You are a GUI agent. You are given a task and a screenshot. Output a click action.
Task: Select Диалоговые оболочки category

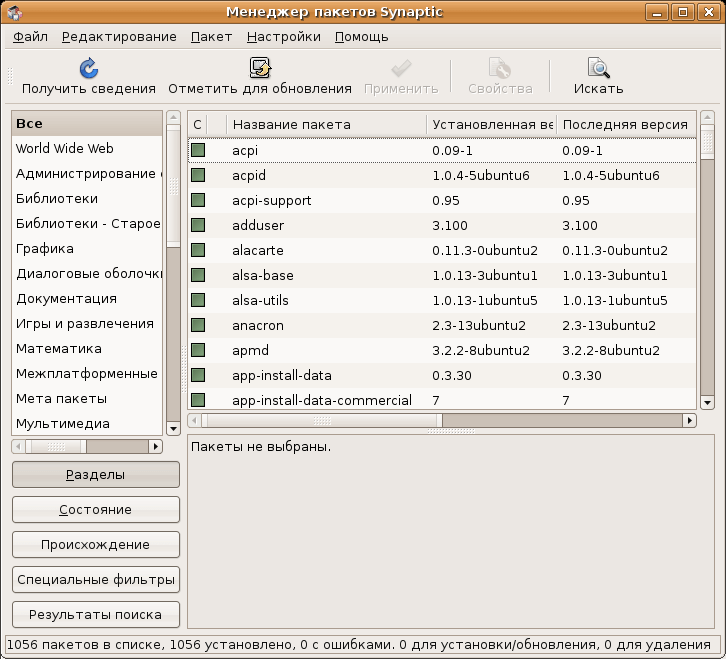[x=87, y=274]
